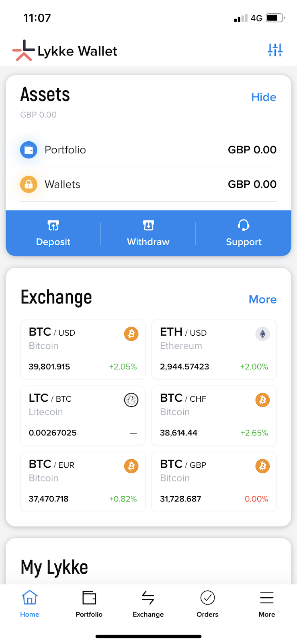This screenshot has height=644, width=297.
Task: Open Support with the headset icon
Action: (x=244, y=233)
